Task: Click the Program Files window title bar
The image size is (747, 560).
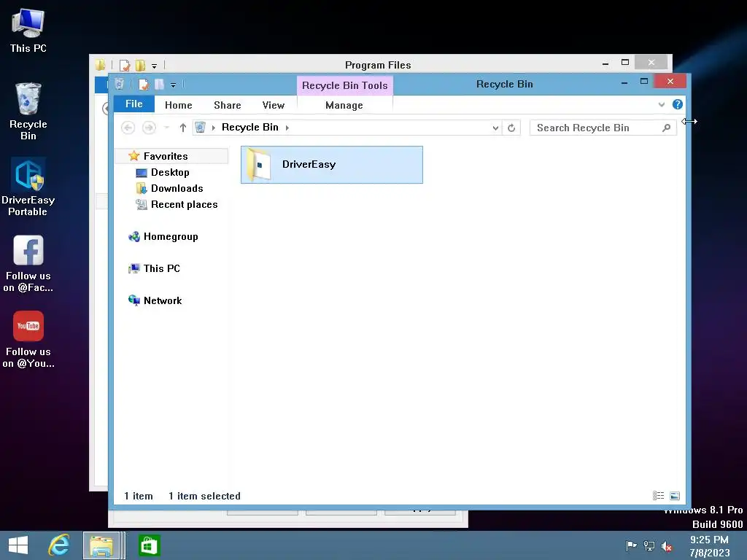Action: click(378, 65)
